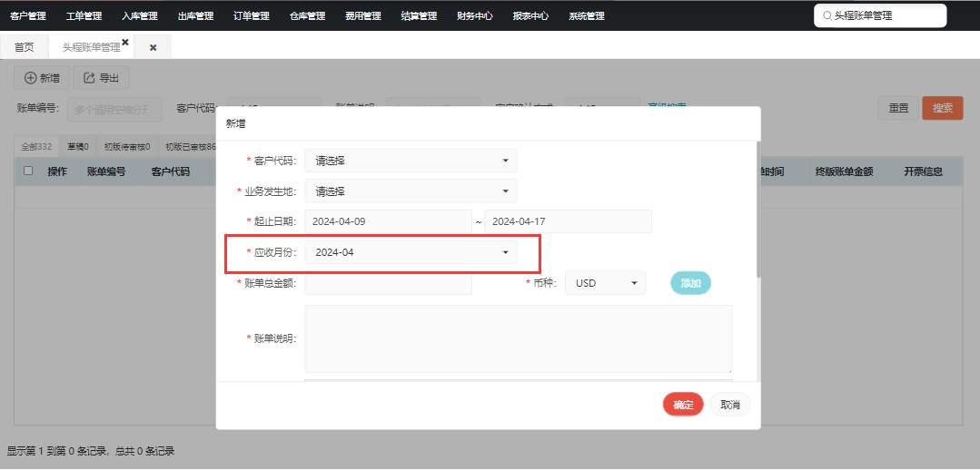
Task: Click the 取消 button in the dialog
Action: tap(730, 405)
